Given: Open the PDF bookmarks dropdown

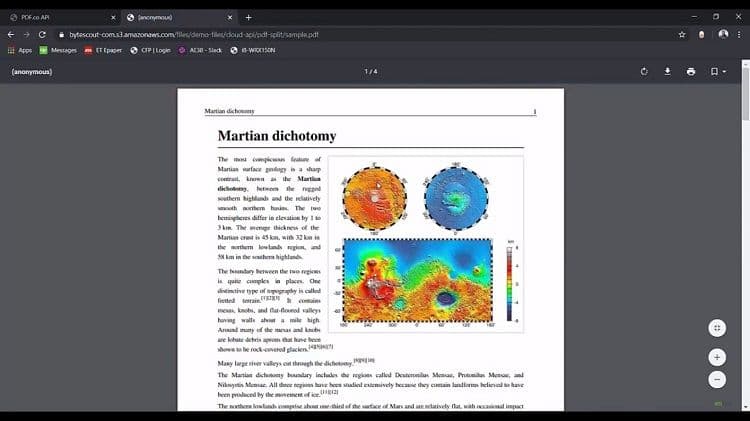Looking at the screenshot, I should [717, 72].
